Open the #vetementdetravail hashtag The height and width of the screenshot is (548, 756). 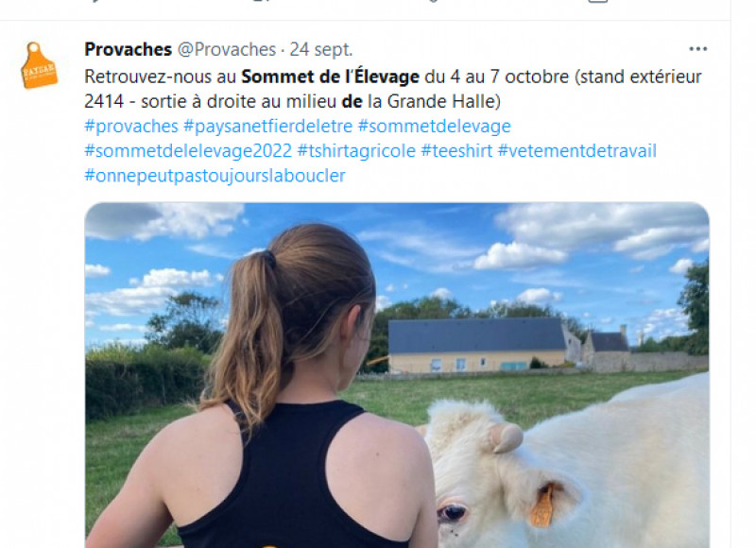[x=577, y=151]
